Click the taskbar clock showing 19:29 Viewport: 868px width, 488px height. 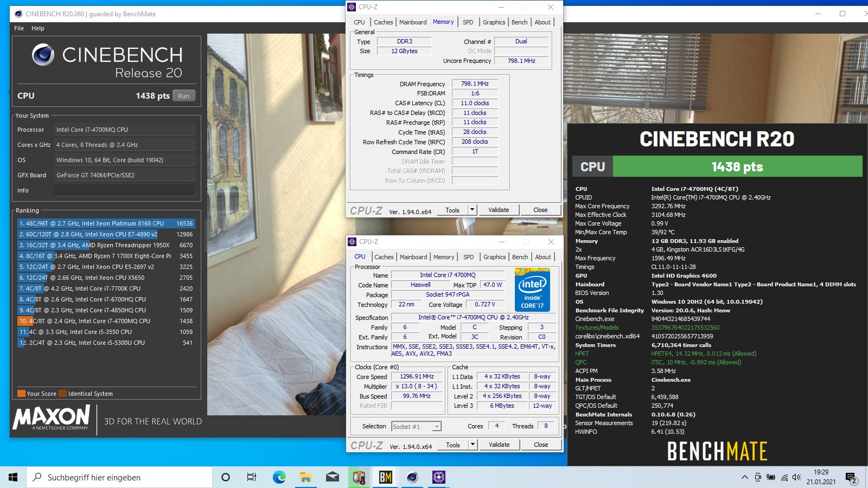[x=821, y=477]
